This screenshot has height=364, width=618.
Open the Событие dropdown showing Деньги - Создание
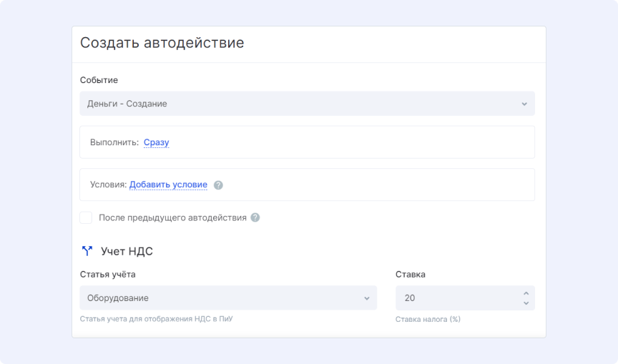(x=300, y=104)
